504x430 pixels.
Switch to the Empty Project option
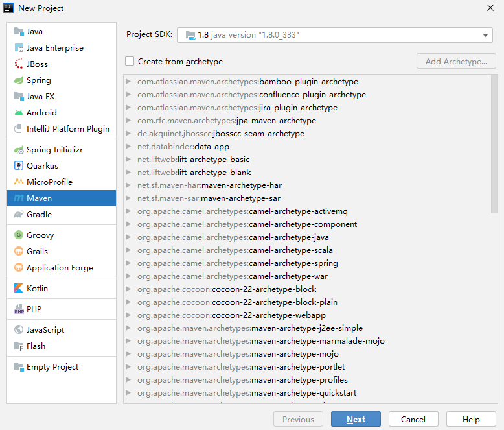52,367
